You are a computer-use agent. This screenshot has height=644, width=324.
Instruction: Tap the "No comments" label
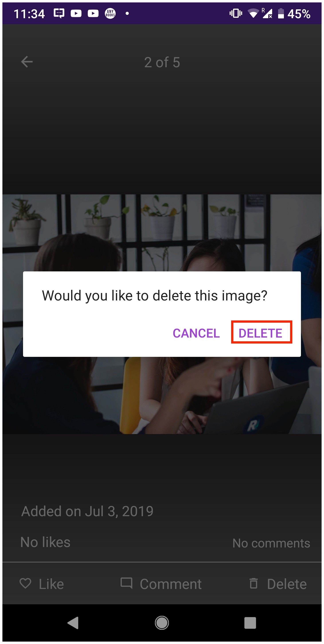(x=271, y=543)
